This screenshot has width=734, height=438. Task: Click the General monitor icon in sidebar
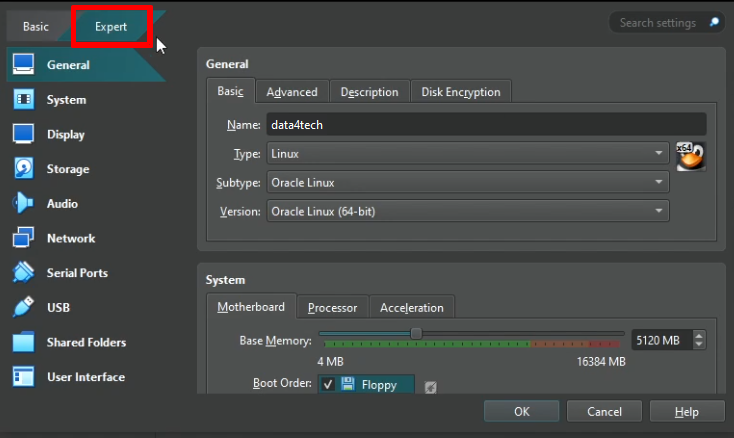[23, 64]
